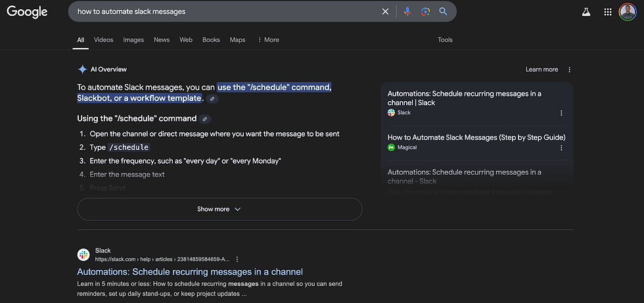644x303 pixels.
Task: Click the magnifying glass search icon
Action: 443,11
